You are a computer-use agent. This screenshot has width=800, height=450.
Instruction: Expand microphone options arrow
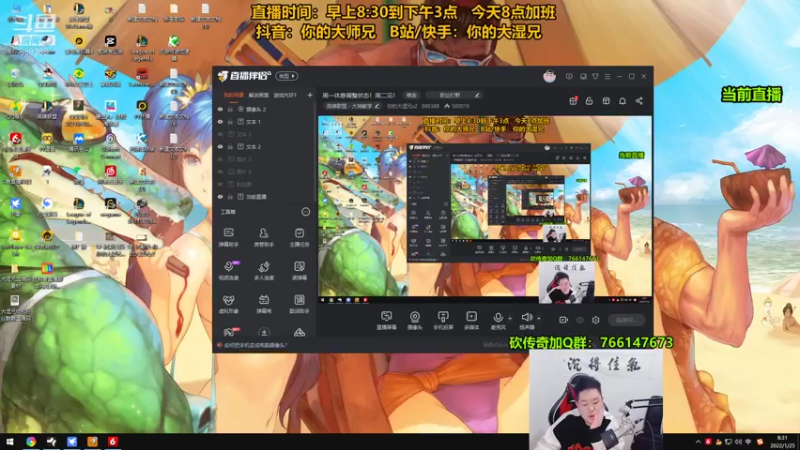(510, 318)
